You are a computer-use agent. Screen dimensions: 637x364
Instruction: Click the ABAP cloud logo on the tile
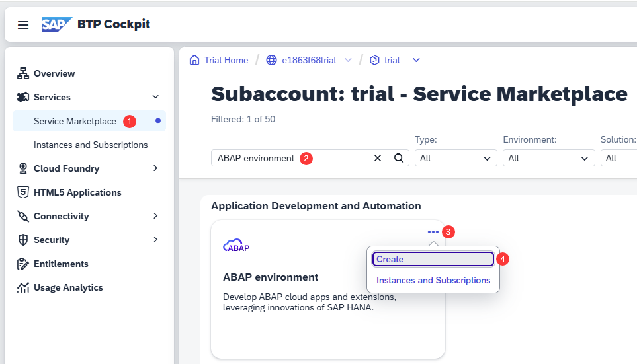pos(236,246)
